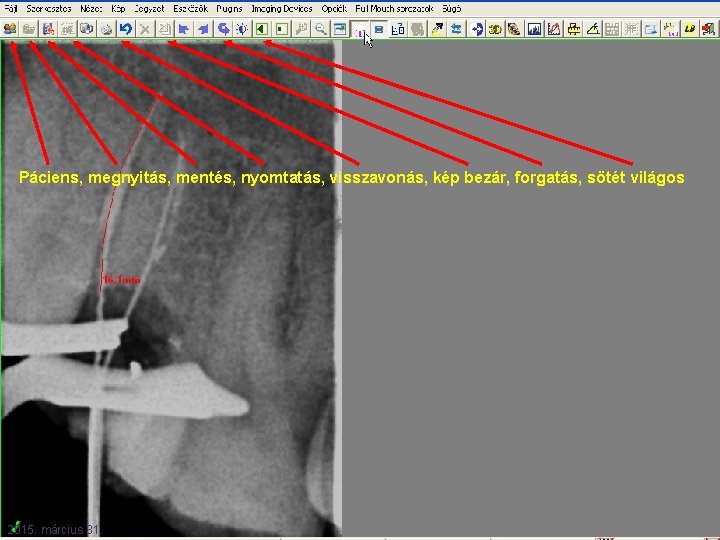
Task: Click the angle measurement icon
Action: tap(593, 29)
